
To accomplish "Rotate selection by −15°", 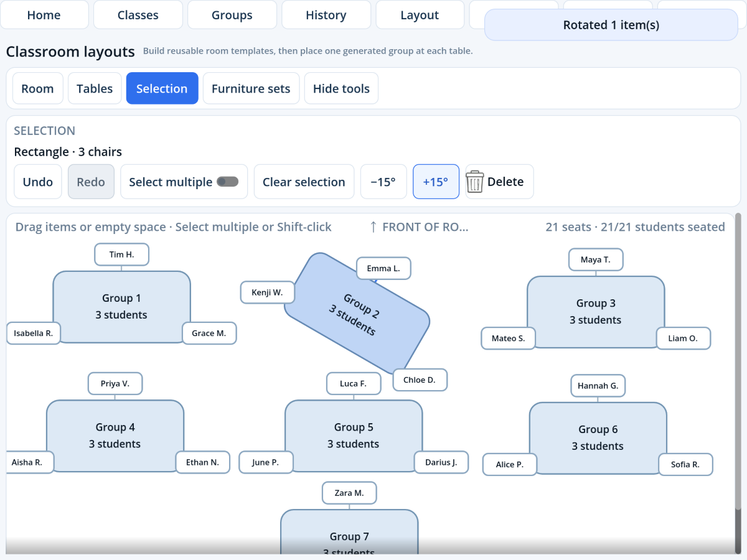I will tap(383, 182).
